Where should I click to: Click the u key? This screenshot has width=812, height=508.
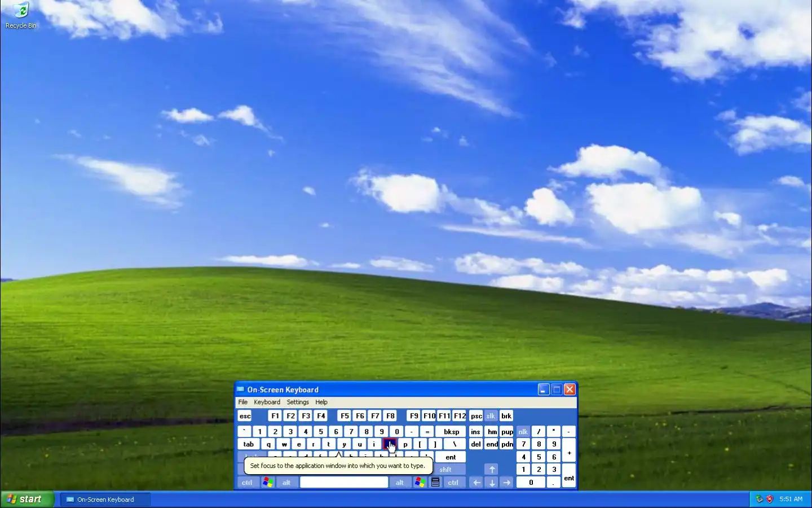(x=360, y=444)
